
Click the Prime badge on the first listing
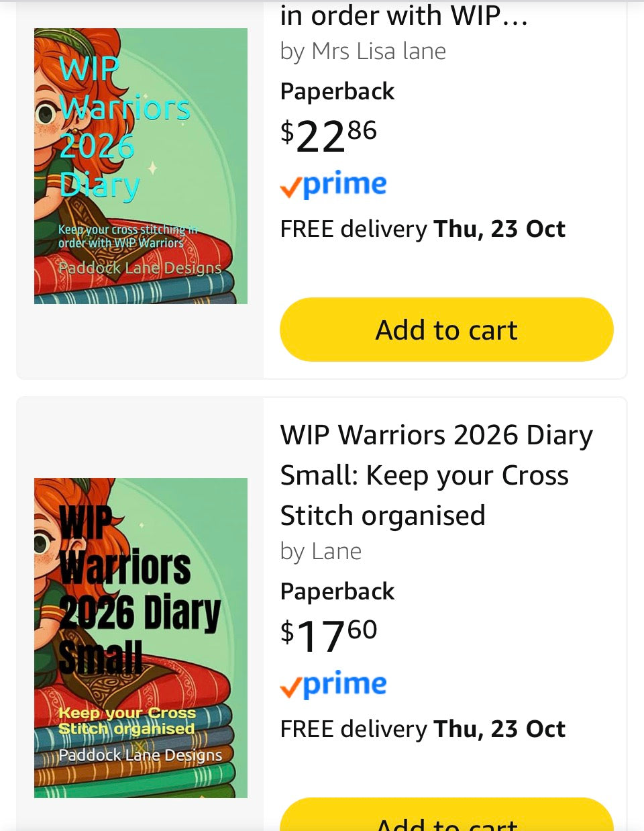(x=333, y=184)
